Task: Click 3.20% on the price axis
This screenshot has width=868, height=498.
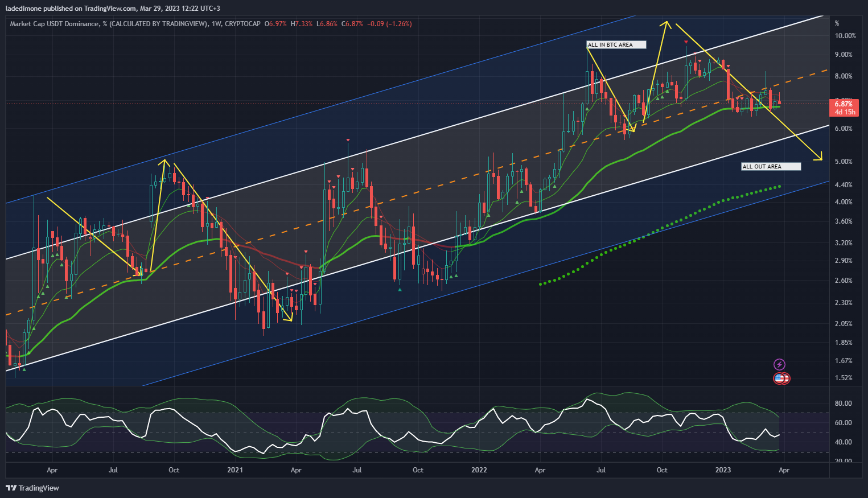Action: coord(843,243)
